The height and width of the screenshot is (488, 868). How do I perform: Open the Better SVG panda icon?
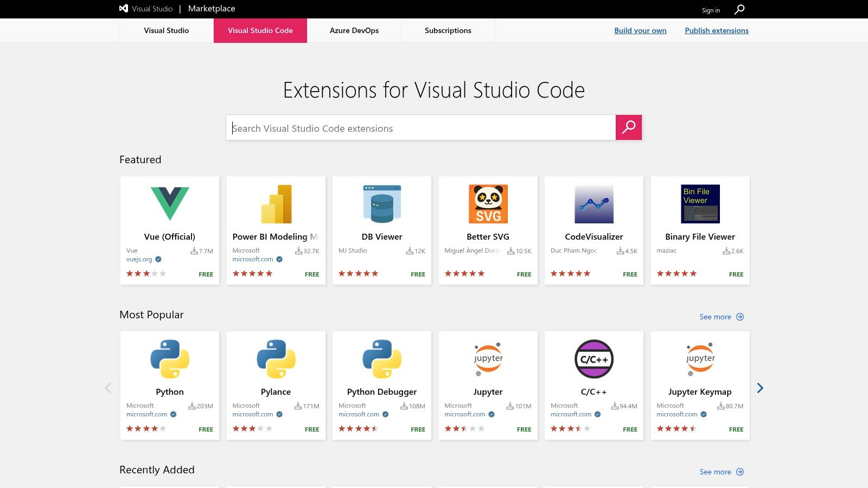[x=488, y=204]
